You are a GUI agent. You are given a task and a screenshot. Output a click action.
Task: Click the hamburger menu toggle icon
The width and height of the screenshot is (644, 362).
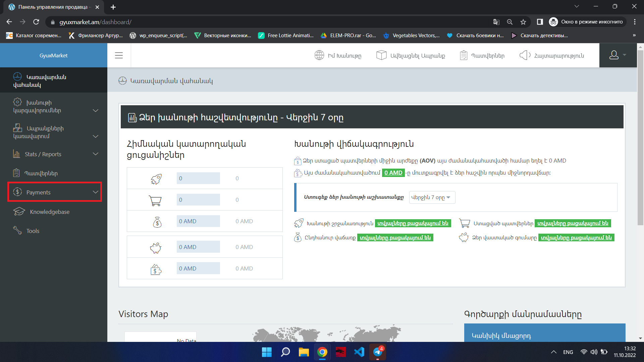[x=119, y=55]
